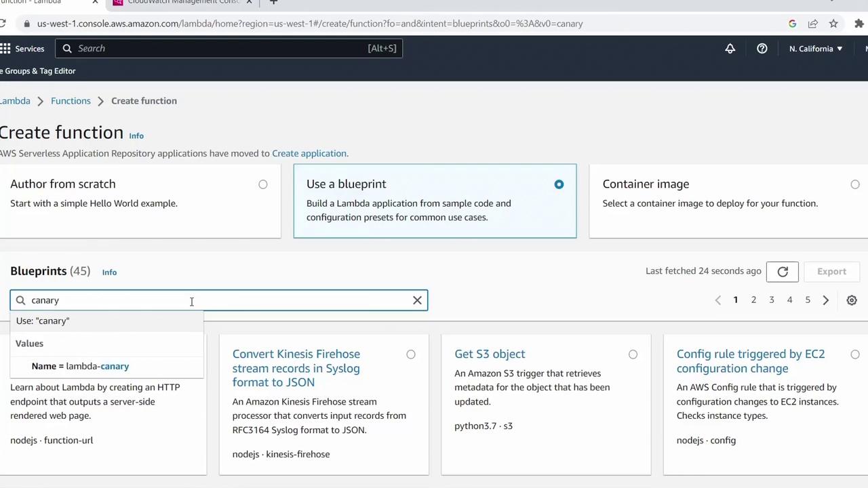Click the Export button
868x488 pixels.
tap(831, 272)
